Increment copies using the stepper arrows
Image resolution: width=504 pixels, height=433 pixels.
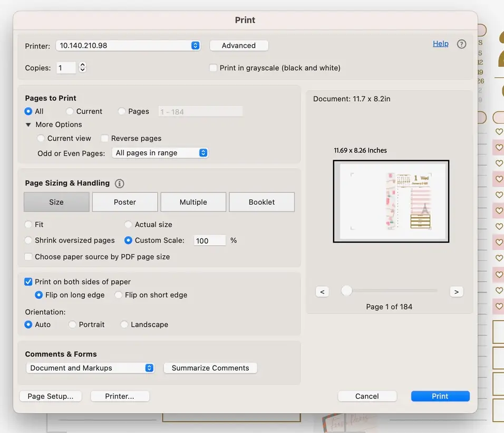coord(83,64)
